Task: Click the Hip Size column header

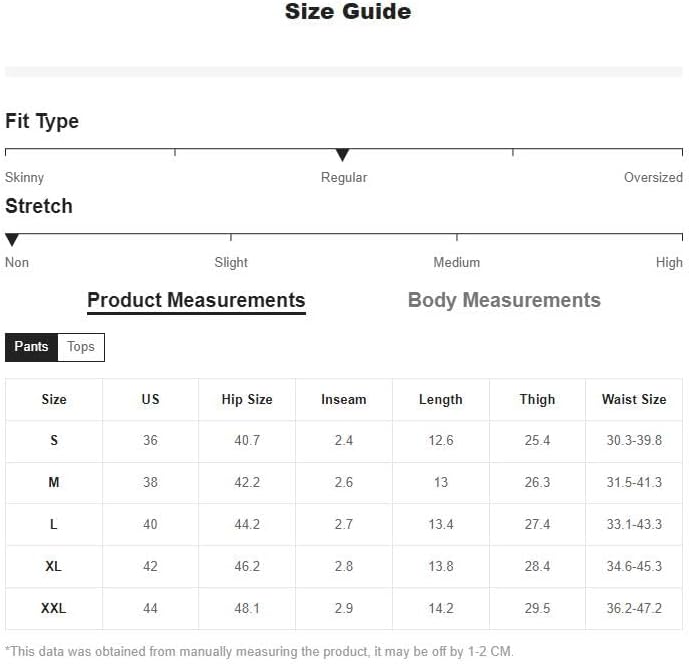Action: pyautogui.click(x=247, y=399)
